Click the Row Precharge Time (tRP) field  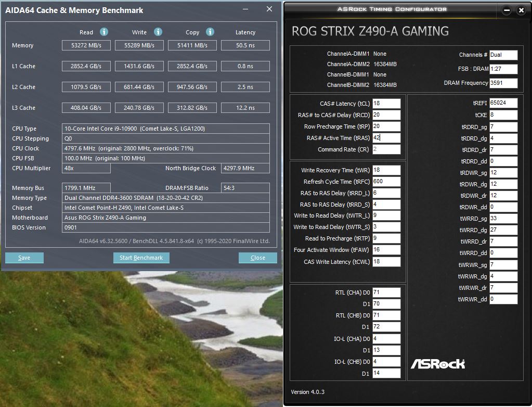(x=386, y=126)
